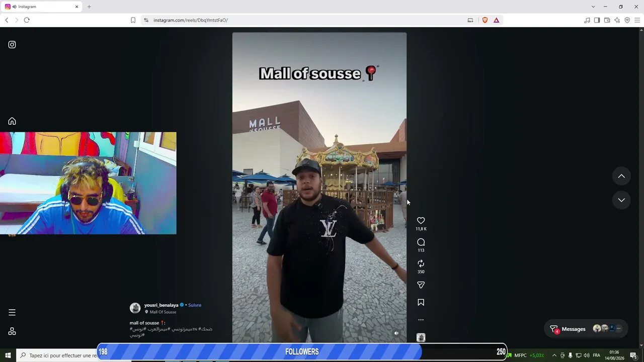The height and width of the screenshot is (362, 644).
Task: Open the Meta apps grid icon
Action: pos(12,331)
